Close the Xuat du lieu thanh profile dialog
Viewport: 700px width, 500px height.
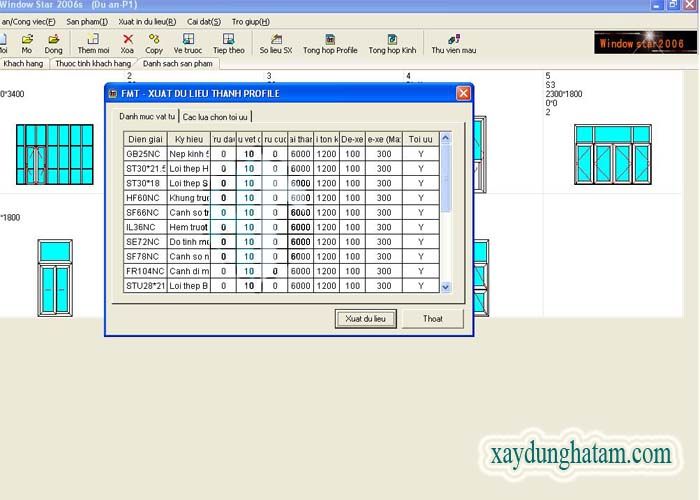point(463,93)
